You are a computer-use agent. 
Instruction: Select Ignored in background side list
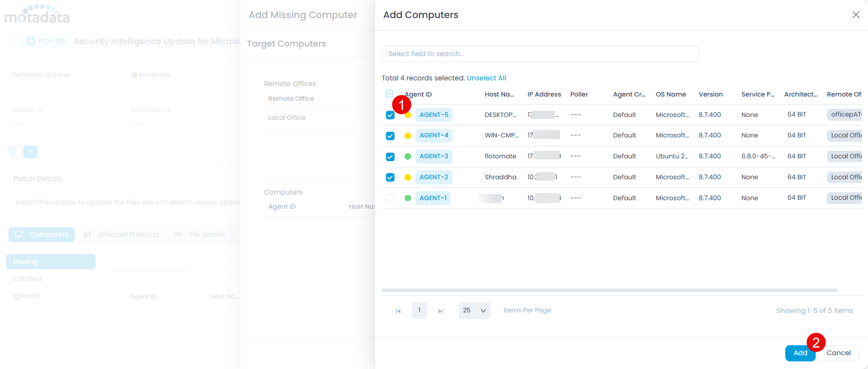[x=26, y=296]
